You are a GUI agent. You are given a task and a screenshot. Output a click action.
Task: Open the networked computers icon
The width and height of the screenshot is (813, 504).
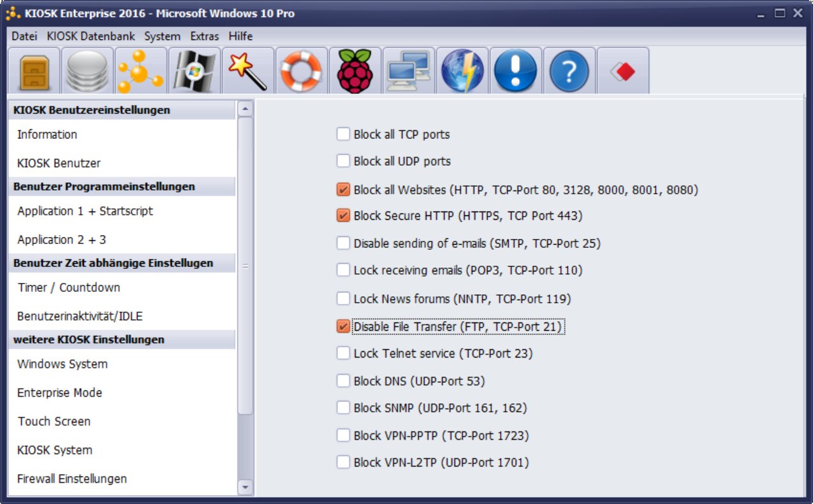[x=409, y=71]
